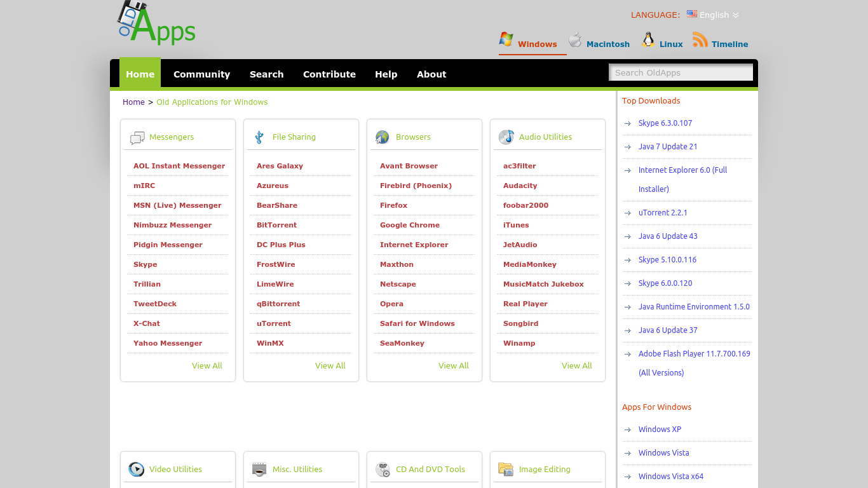Open the Pidgin Messenger link

click(168, 245)
